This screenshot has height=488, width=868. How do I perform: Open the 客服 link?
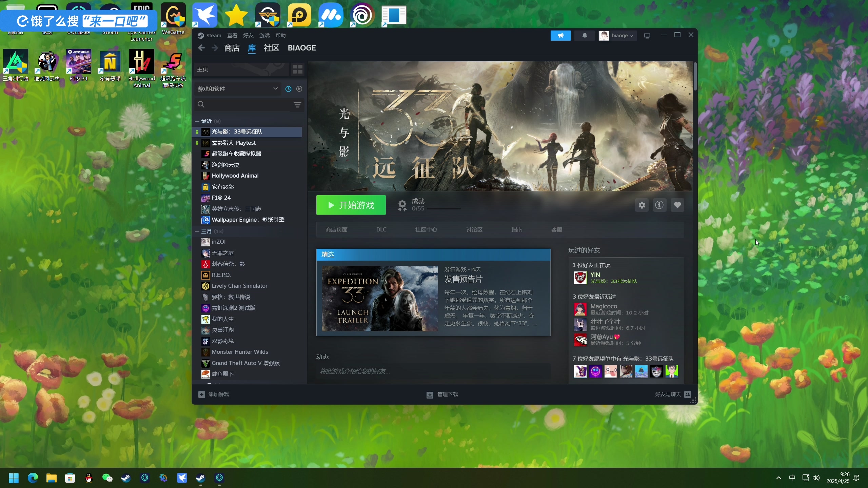click(x=557, y=230)
